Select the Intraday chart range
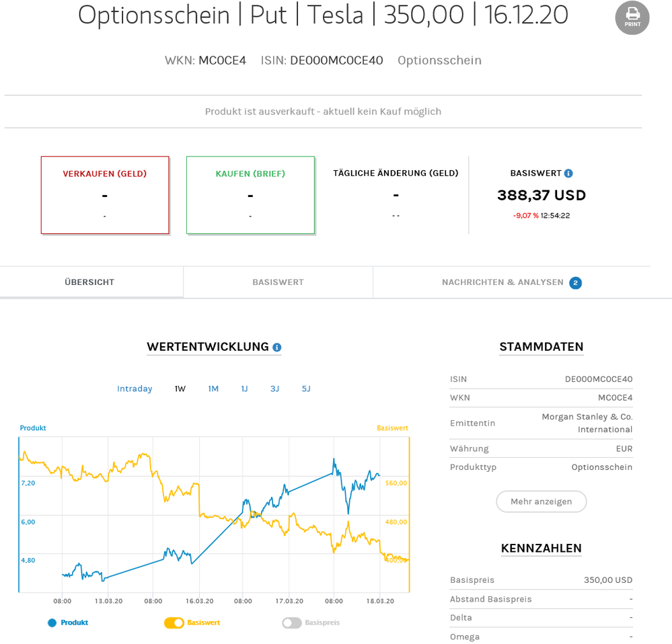 (x=135, y=389)
